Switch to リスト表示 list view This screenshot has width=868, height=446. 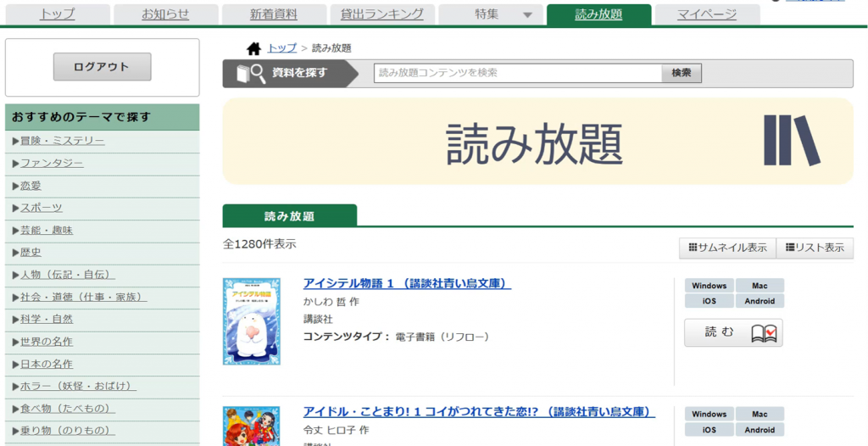coord(815,248)
